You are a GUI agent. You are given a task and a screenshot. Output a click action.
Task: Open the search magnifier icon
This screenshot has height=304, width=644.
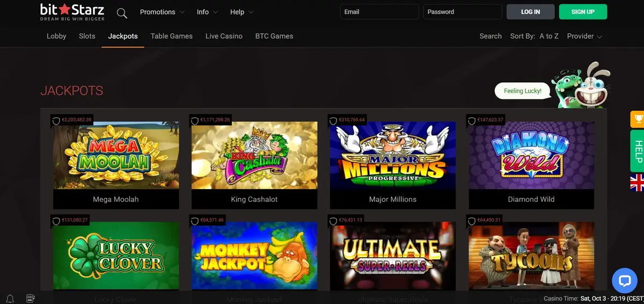tap(122, 13)
